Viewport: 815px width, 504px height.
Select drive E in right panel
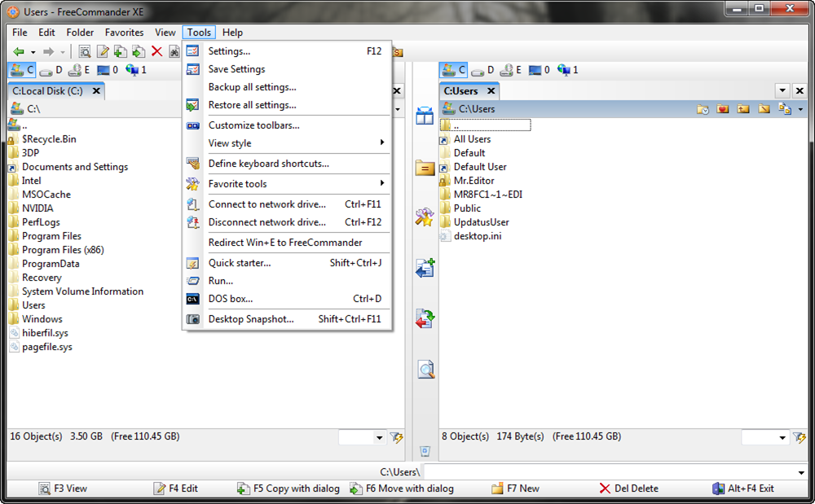coord(511,69)
